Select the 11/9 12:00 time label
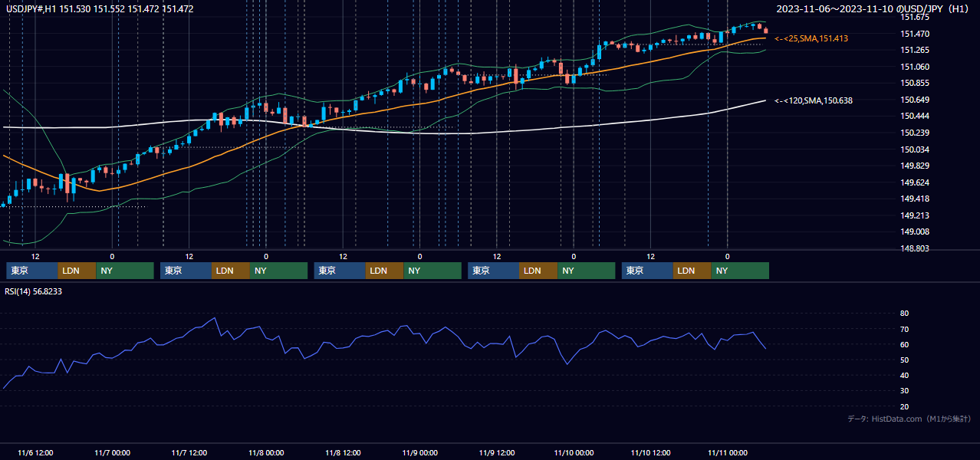Image resolution: width=980 pixels, height=460 pixels. click(x=496, y=452)
